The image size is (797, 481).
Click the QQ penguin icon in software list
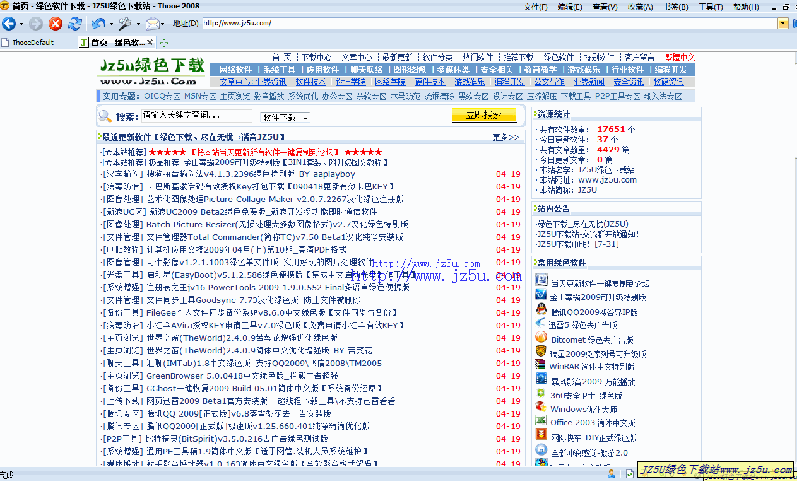tap(541, 310)
